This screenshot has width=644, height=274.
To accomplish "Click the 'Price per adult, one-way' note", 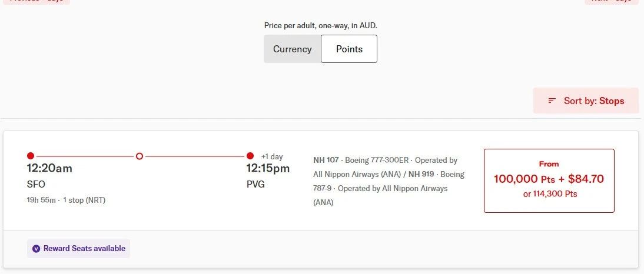I will [x=320, y=25].
